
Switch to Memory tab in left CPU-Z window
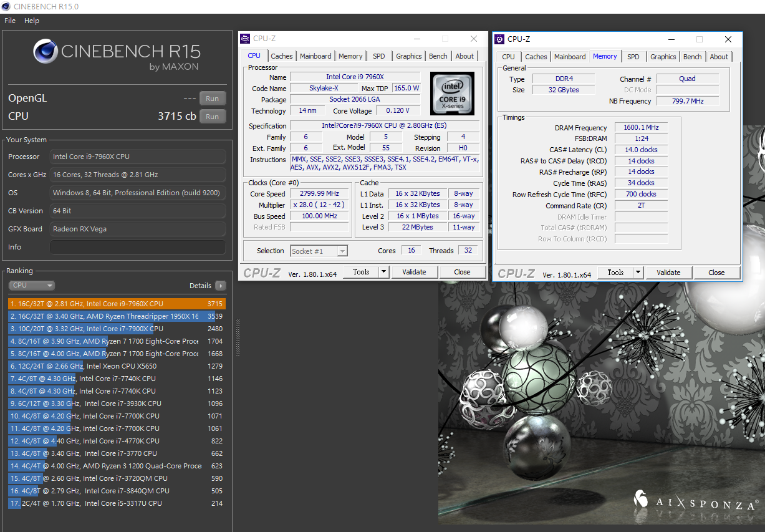point(350,56)
